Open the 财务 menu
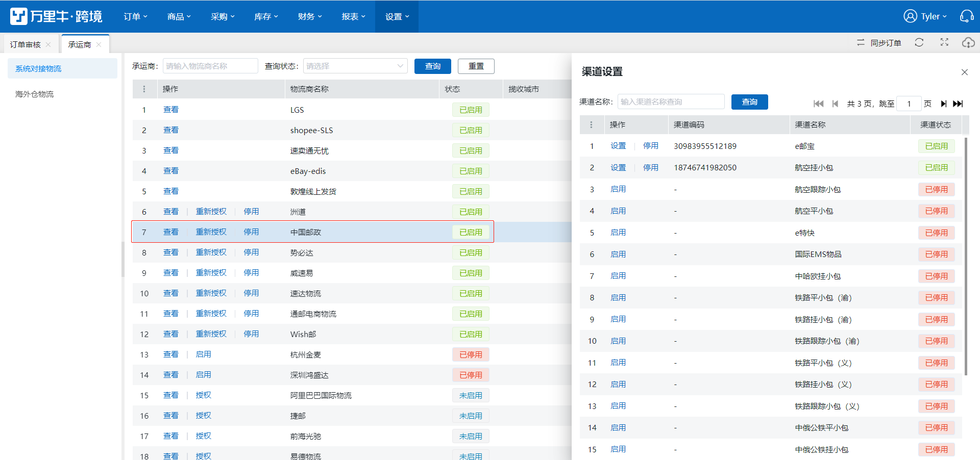The width and height of the screenshot is (980, 460). pos(310,16)
